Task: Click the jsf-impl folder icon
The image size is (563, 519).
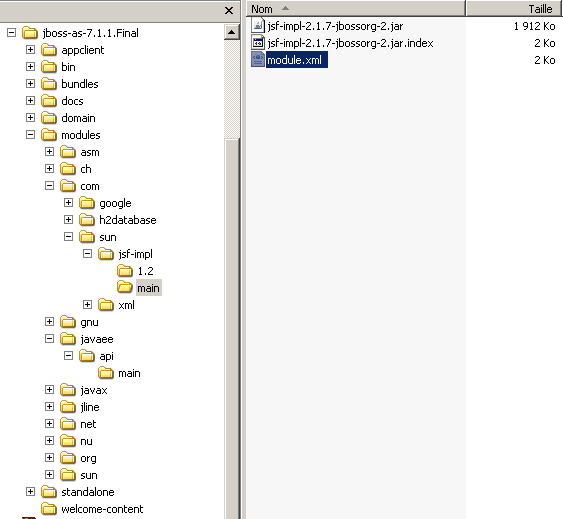Action: tap(106, 254)
